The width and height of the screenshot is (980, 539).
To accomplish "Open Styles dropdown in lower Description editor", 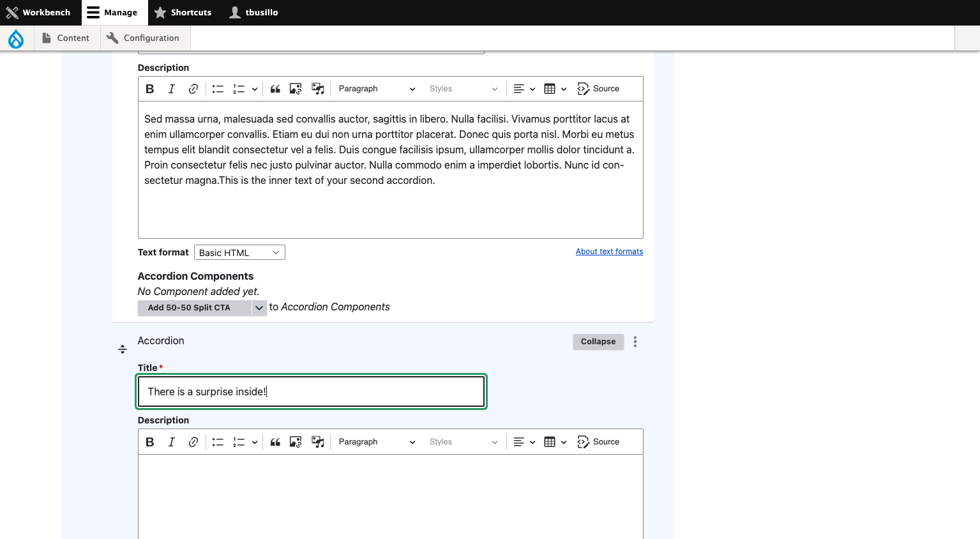I will point(463,442).
